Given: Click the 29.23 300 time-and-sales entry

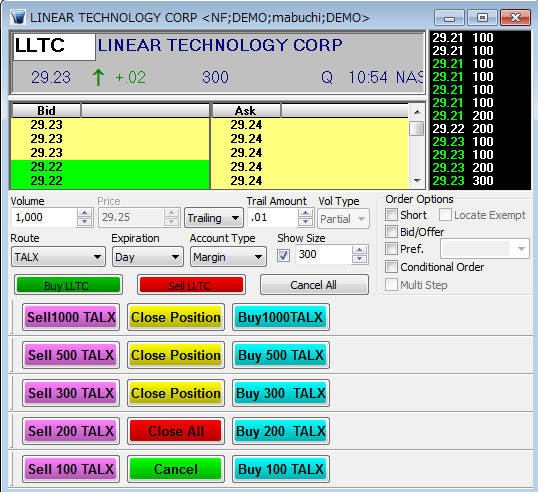Looking at the screenshot, I should pos(463,180).
